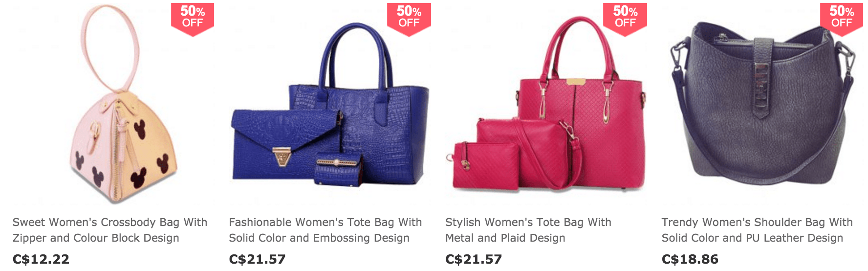The width and height of the screenshot is (868, 271).
Task: Click the small blue card wallet with clasp
Action: (338, 169)
